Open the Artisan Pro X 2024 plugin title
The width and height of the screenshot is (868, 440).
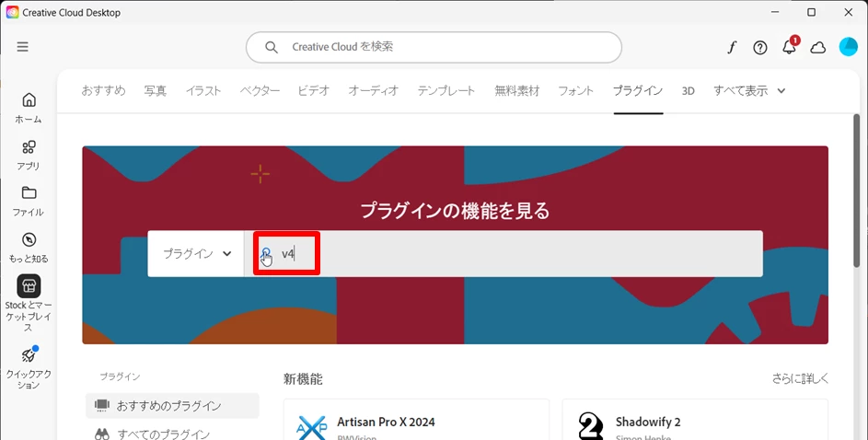386,422
